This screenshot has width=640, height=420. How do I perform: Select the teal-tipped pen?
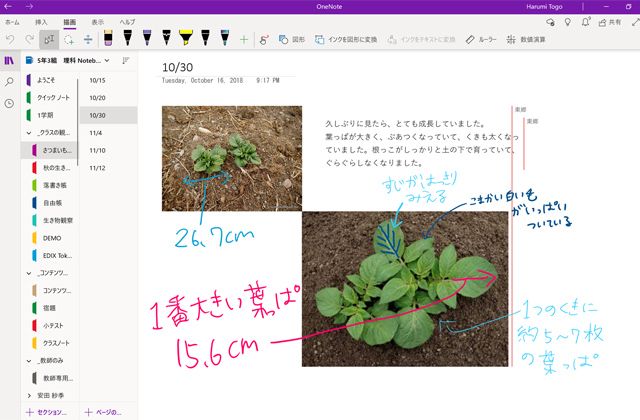(x=224, y=38)
